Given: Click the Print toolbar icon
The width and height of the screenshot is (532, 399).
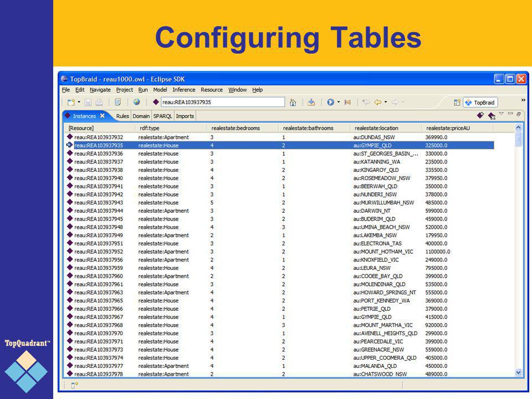Looking at the screenshot, I should click(x=99, y=103).
